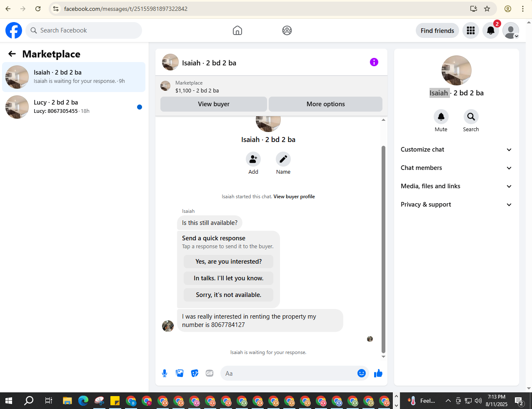Click the chat scrollbar thumb

[383, 249]
